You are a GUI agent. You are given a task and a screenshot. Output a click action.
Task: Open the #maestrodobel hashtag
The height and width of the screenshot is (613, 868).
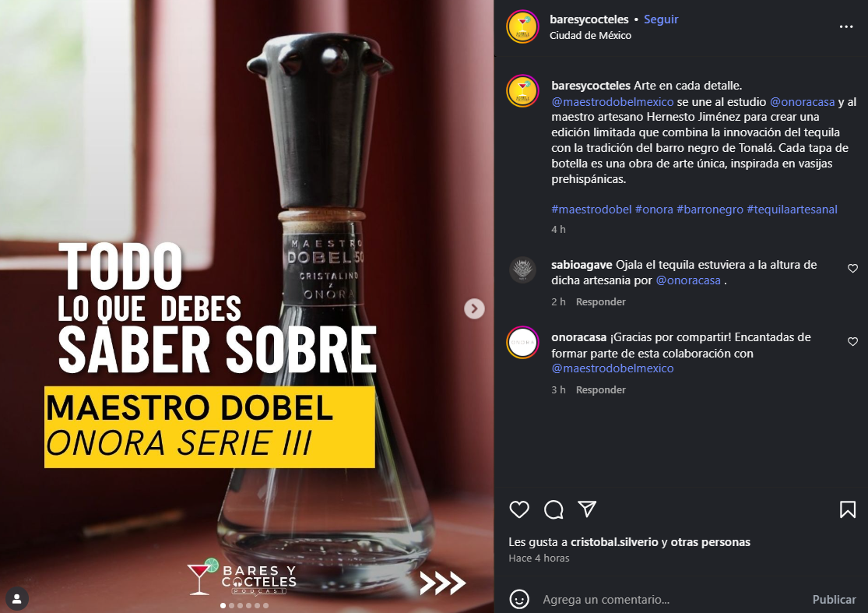[x=591, y=210]
